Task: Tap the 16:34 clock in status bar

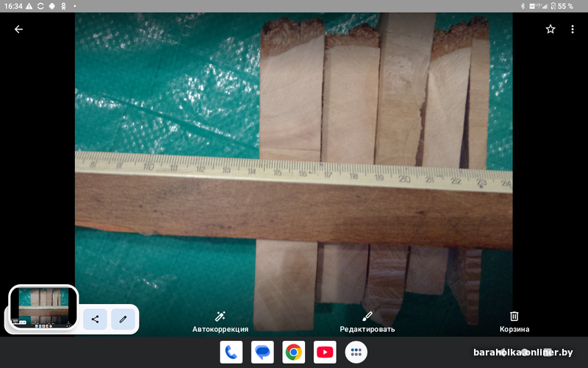Action: [x=13, y=6]
